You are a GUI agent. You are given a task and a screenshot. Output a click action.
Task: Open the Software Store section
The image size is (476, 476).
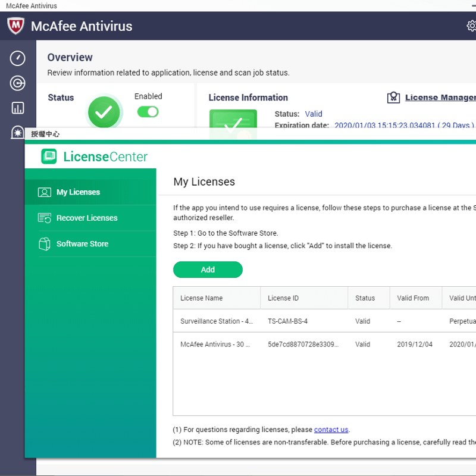82,244
